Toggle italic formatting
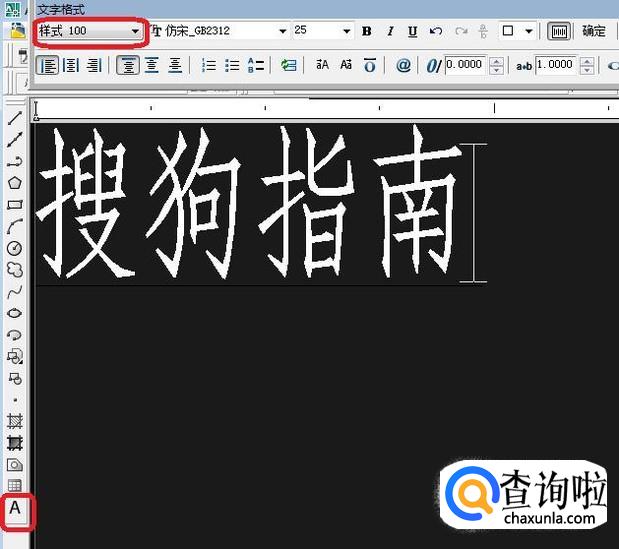This screenshot has height=549, width=619. 390,31
